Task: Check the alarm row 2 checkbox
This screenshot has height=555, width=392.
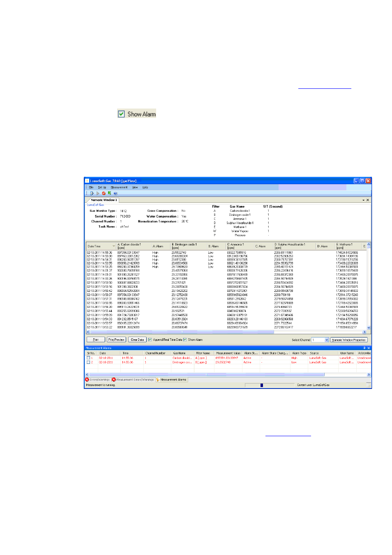Action: [88, 362]
